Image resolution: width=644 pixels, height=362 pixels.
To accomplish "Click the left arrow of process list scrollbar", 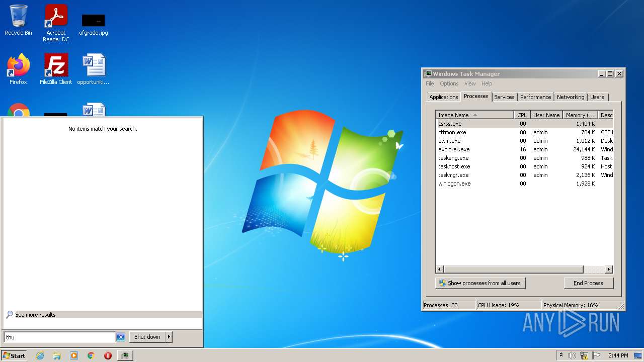I will 440,269.
